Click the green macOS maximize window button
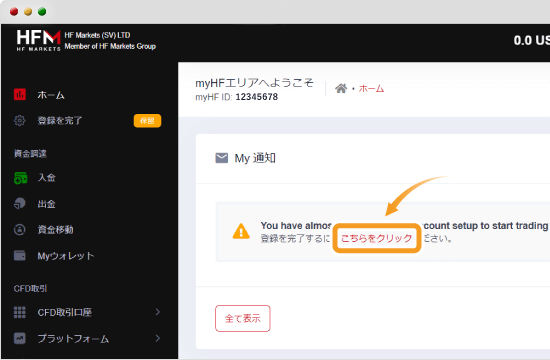This screenshot has height=360, width=550. tap(42, 12)
